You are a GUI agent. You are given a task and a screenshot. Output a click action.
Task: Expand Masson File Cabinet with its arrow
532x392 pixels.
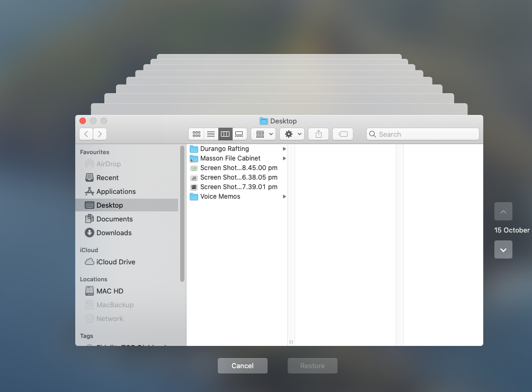(285, 158)
